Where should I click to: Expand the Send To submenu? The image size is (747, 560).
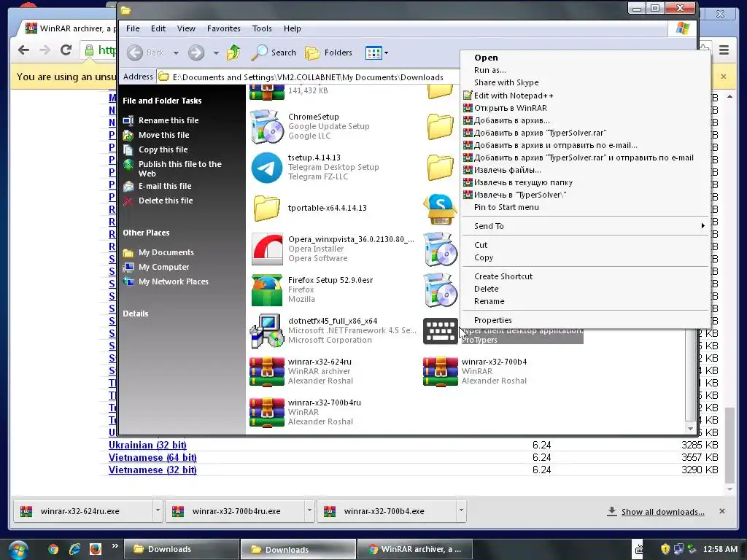pyautogui.click(x=585, y=226)
